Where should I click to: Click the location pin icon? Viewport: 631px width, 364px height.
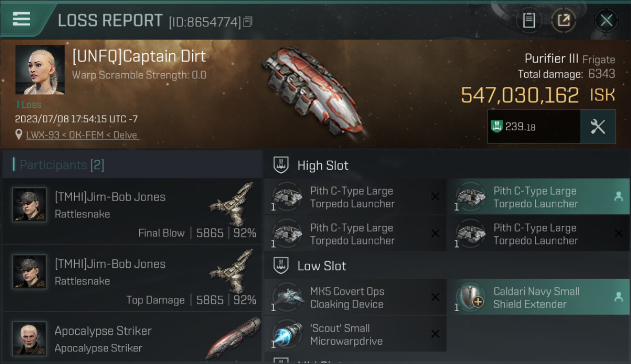19,134
